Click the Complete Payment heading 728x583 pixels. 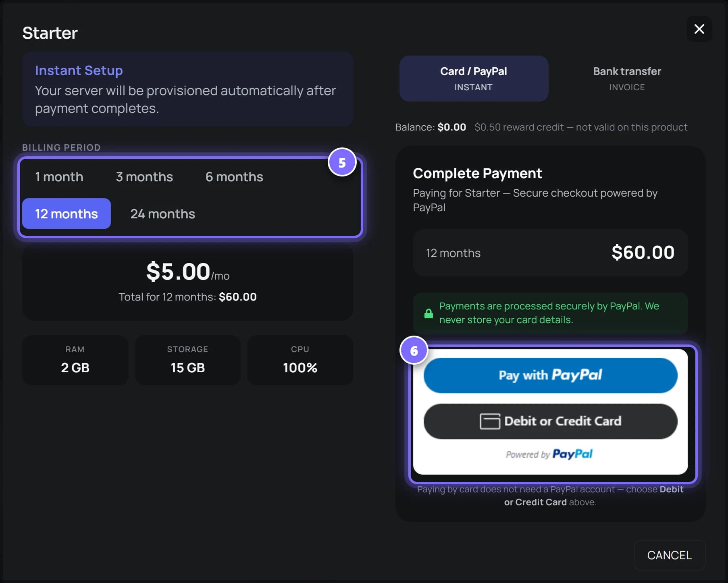(477, 173)
